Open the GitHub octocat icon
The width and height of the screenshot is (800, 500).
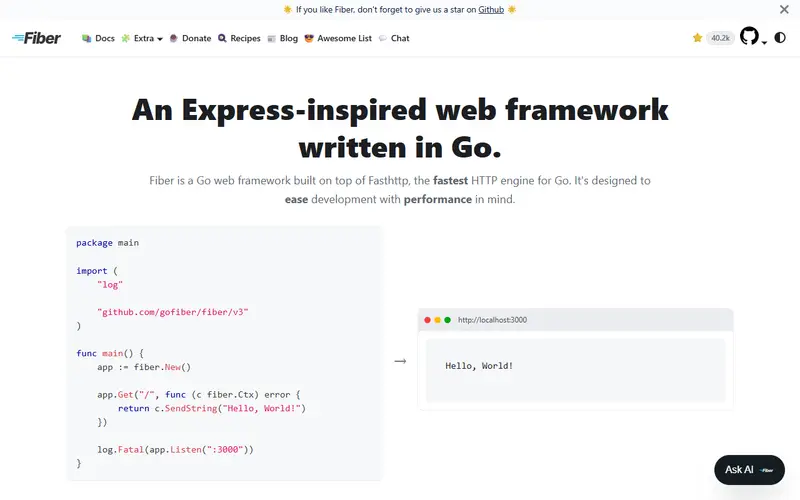click(x=749, y=36)
